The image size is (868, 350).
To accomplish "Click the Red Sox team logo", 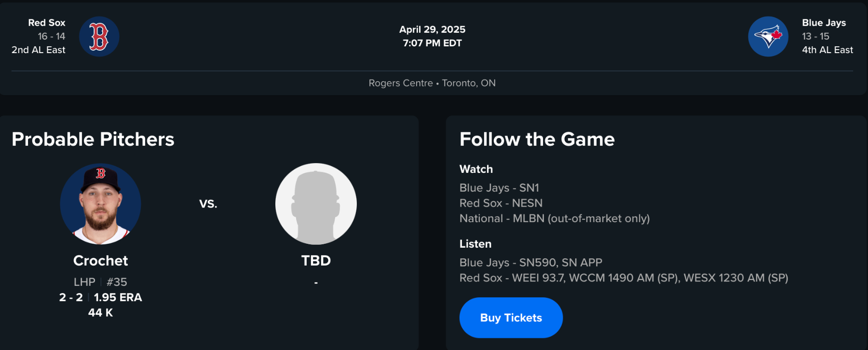I will (x=99, y=37).
